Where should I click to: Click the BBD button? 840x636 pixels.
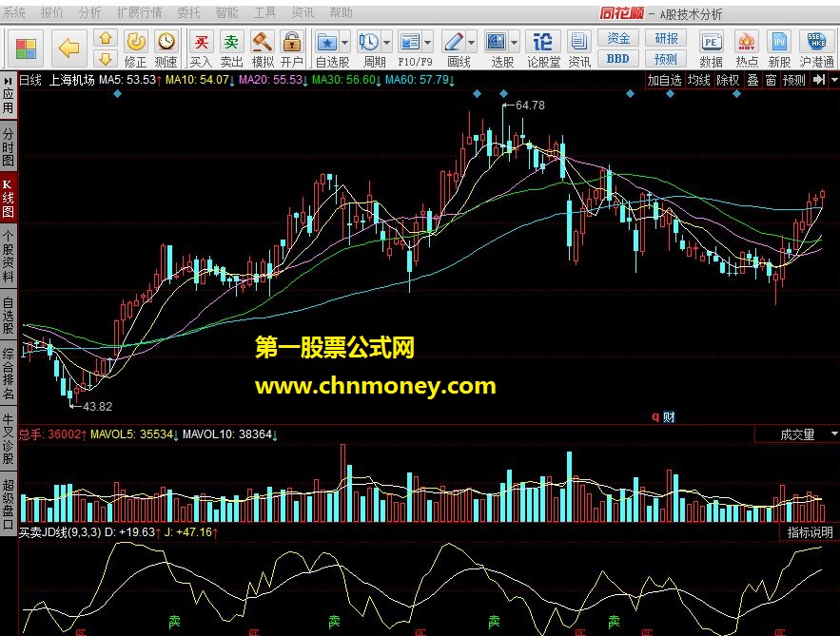[x=617, y=58]
